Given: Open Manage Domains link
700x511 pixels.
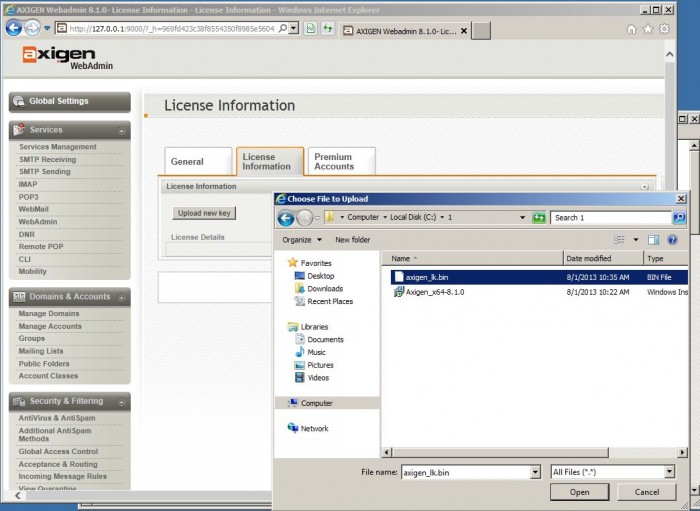Looking at the screenshot, I should click(49, 314).
